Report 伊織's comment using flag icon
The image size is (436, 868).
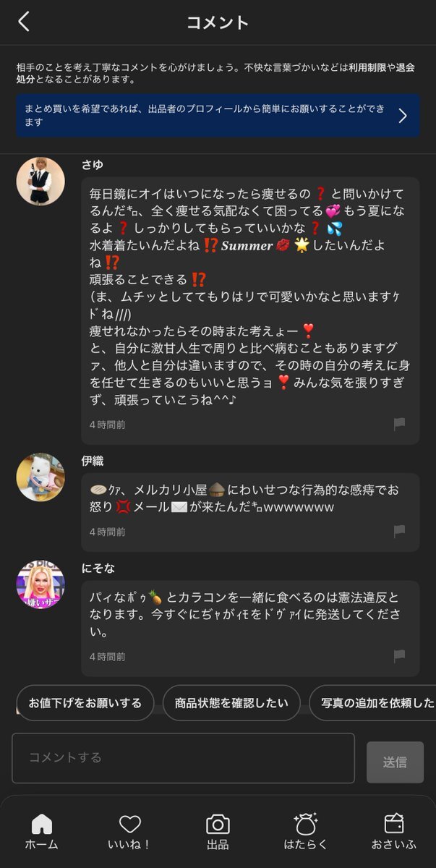click(x=399, y=532)
